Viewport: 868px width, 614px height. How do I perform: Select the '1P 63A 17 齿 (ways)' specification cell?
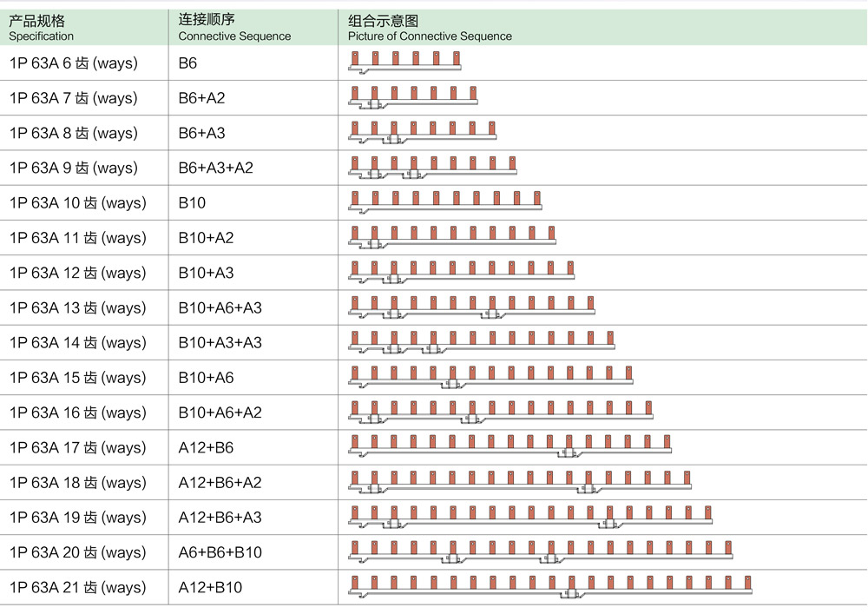[84, 446]
